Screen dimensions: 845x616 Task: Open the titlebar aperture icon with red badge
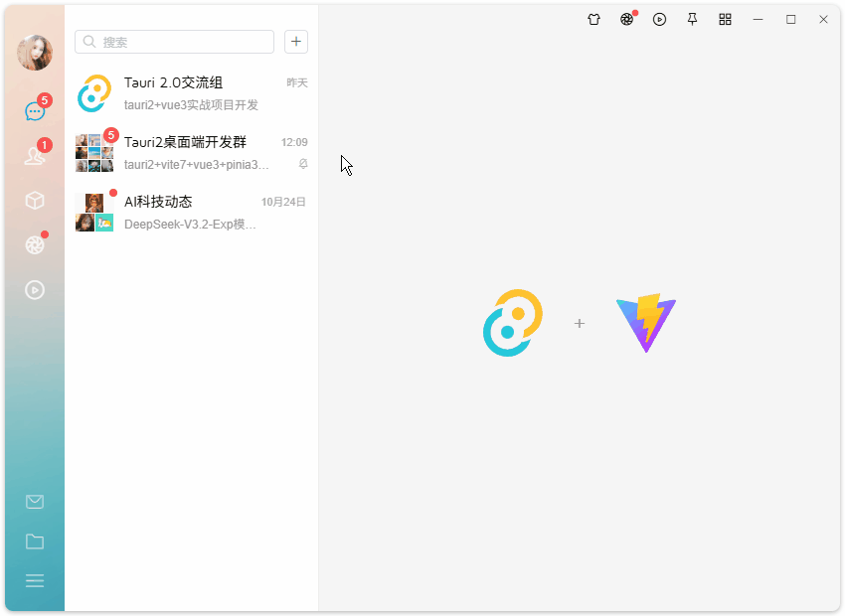pos(626,19)
